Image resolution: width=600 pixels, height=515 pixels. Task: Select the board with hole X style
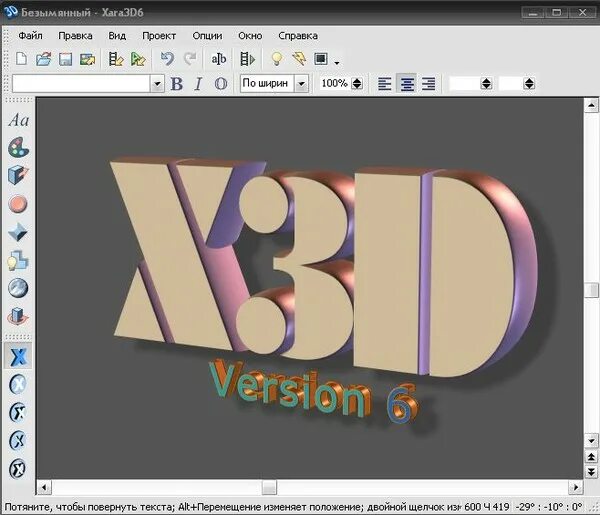18,412
